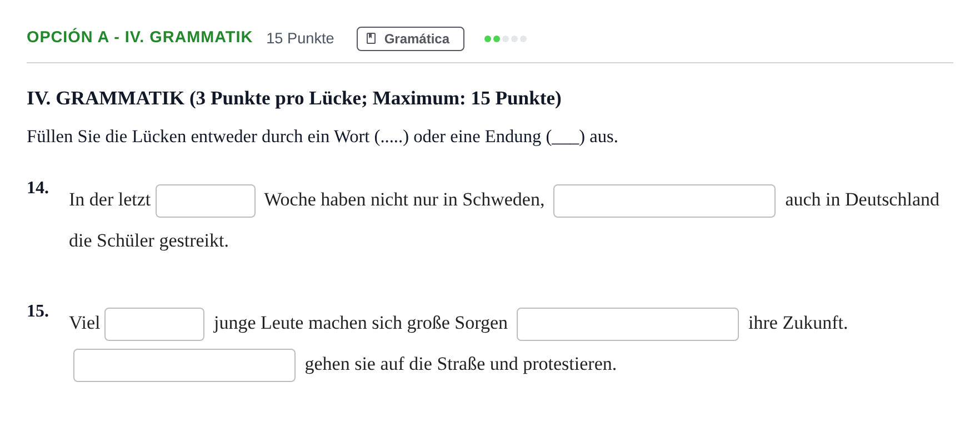Image resolution: width=980 pixels, height=432 pixels.
Task: Select question number 14
Action: tap(38, 188)
